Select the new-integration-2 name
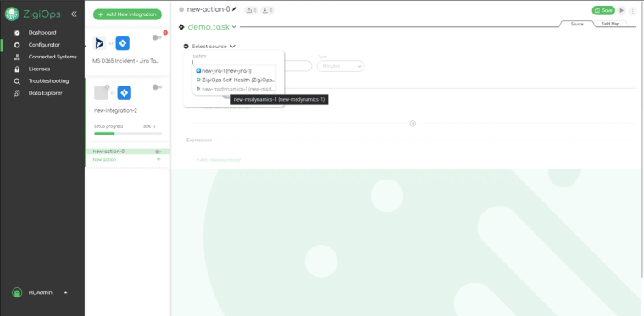Viewport: 644px width, 316px height. 116,110
